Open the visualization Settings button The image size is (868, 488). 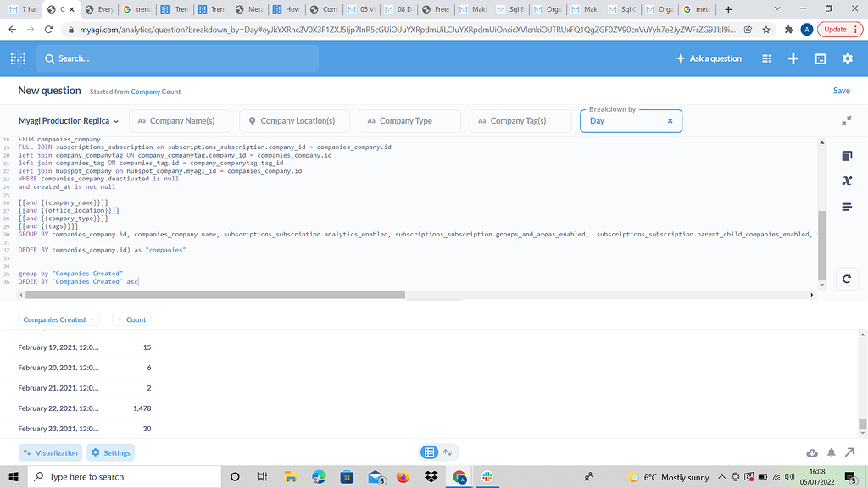click(111, 452)
